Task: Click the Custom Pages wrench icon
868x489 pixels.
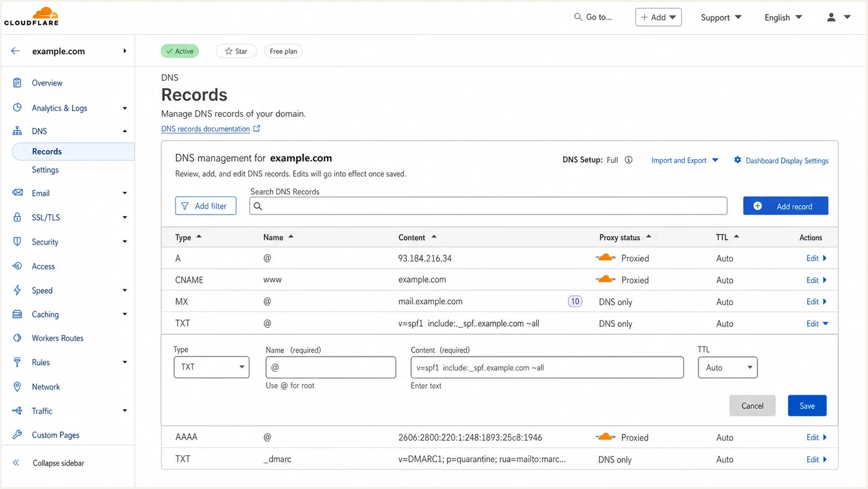Action: pyautogui.click(x=17, y=434)
